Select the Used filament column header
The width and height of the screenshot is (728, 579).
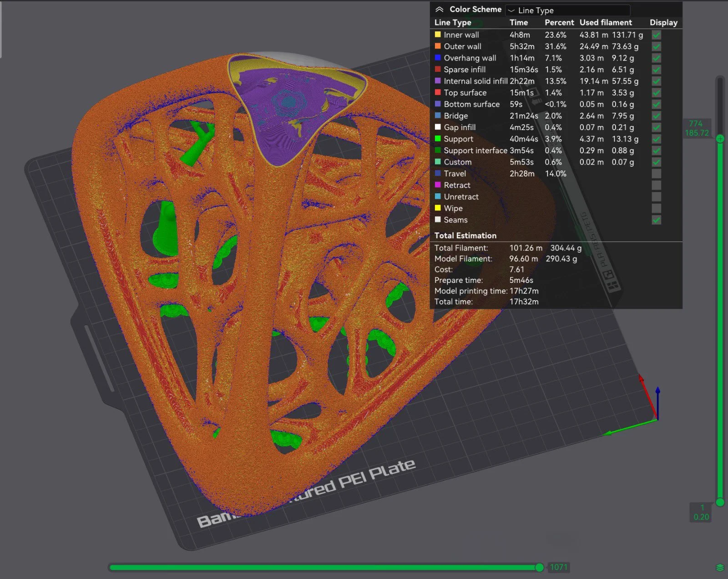(x=606, y=22)
